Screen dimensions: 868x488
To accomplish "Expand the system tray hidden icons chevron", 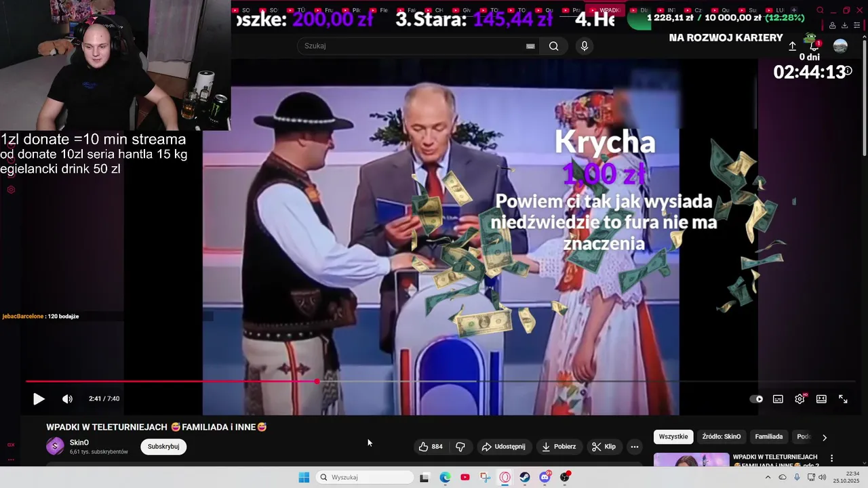I will point(768,477).
